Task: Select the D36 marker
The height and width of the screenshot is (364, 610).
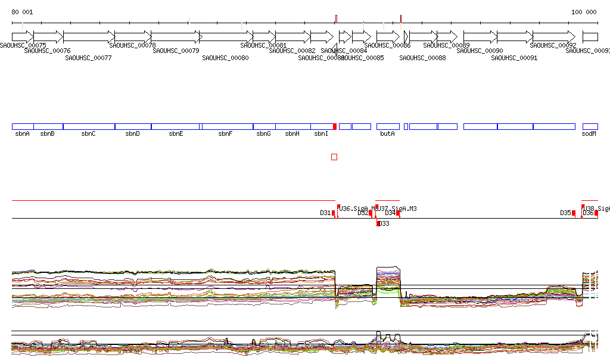Action: pos(596,213)
